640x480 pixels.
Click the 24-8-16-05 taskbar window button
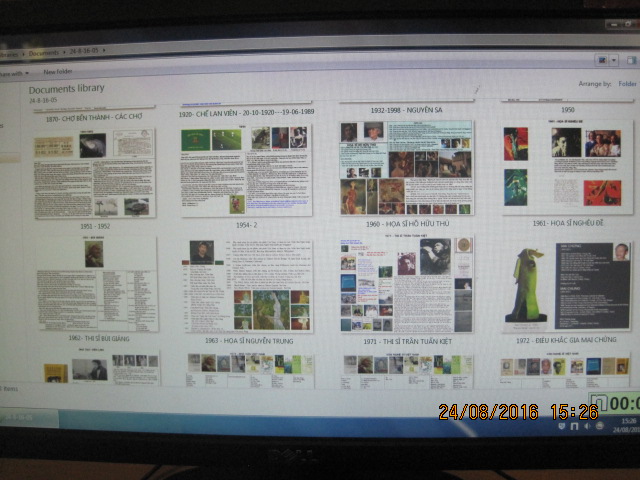coord(29,417)
